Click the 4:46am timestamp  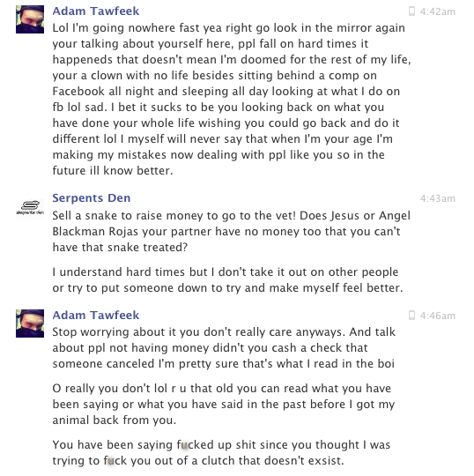click(x=438, y=316)
